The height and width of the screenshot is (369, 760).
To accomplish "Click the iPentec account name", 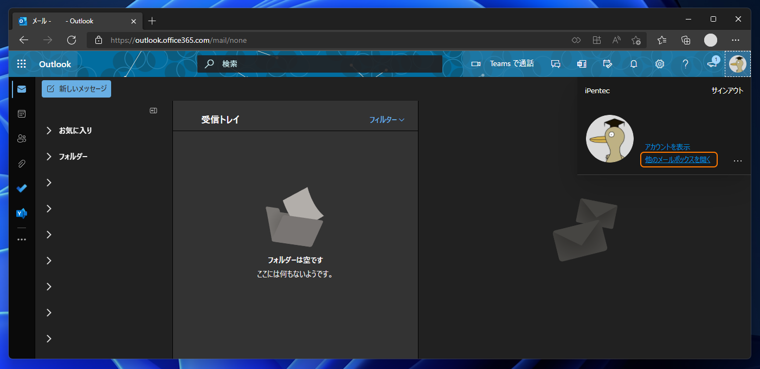I will (x=597, y=91).
